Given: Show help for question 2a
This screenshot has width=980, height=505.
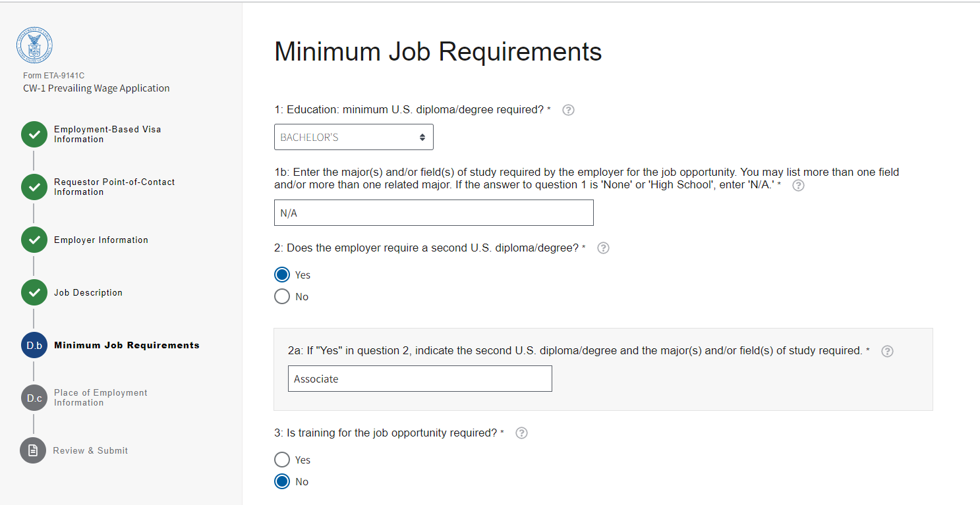Looking at the screenshot, I should [x=887, y=351].
